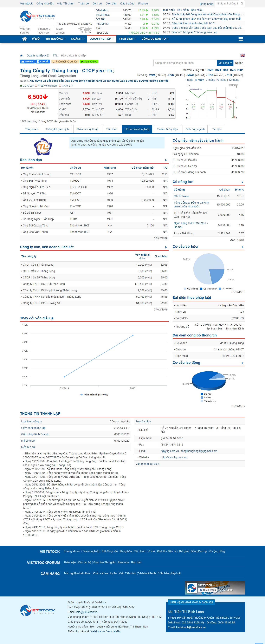Open DN cùng ngành tab

tap(195, 129)
